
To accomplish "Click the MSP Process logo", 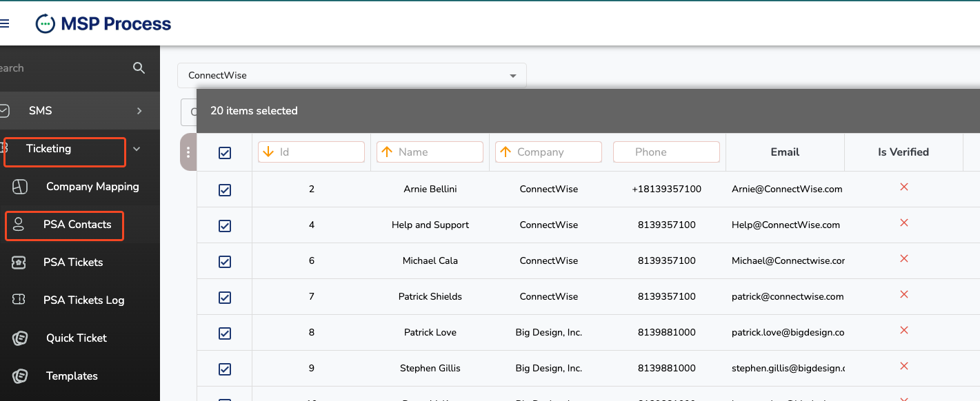I will point(103,23).
